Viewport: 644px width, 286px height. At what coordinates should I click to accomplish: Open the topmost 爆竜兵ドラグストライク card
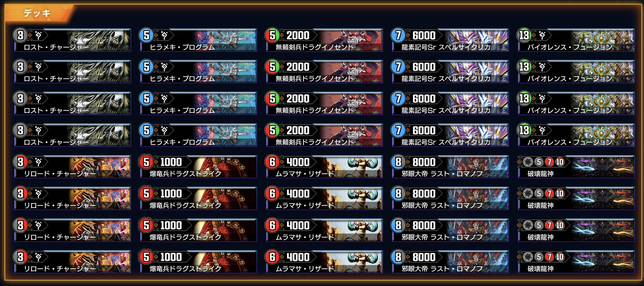[198, 167]
